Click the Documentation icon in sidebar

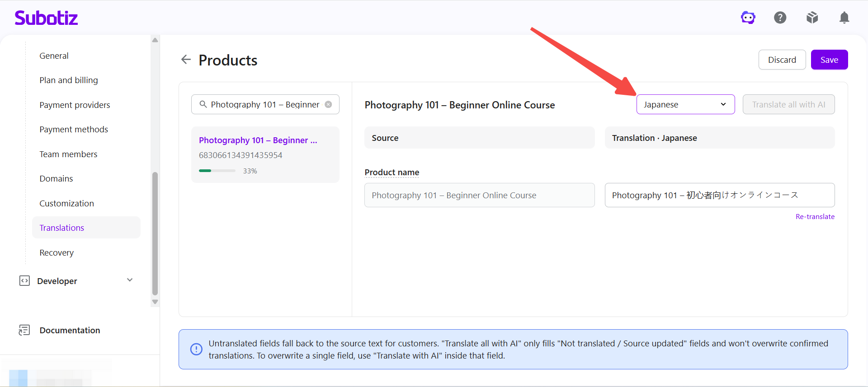[24, 330]
